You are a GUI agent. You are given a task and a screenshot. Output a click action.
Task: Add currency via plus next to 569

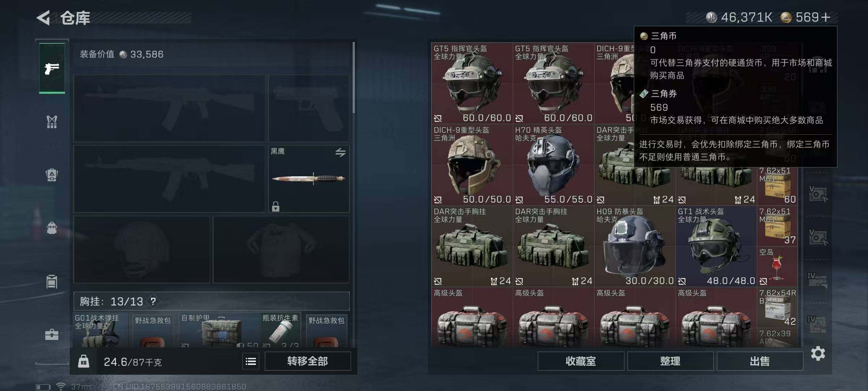tap(826, 17)
